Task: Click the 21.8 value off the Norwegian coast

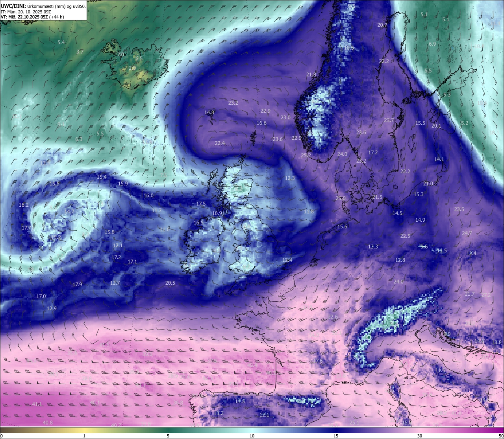Action: click(311, 74)
